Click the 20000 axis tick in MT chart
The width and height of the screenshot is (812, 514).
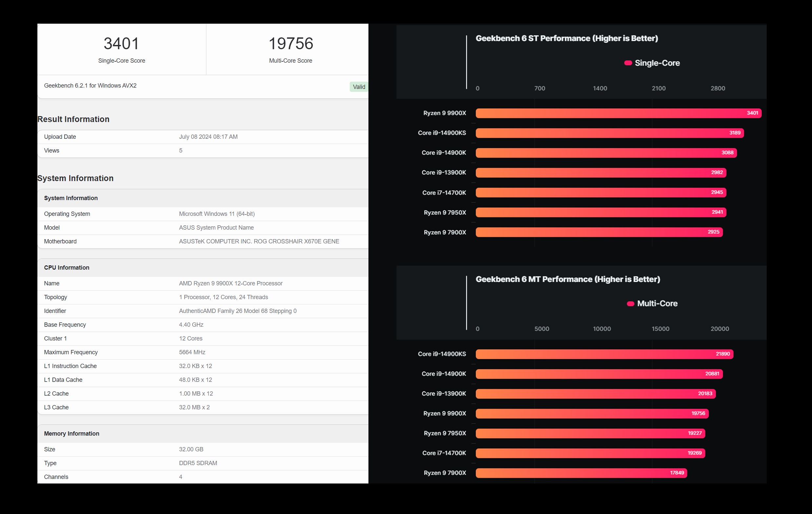[719, 329]
